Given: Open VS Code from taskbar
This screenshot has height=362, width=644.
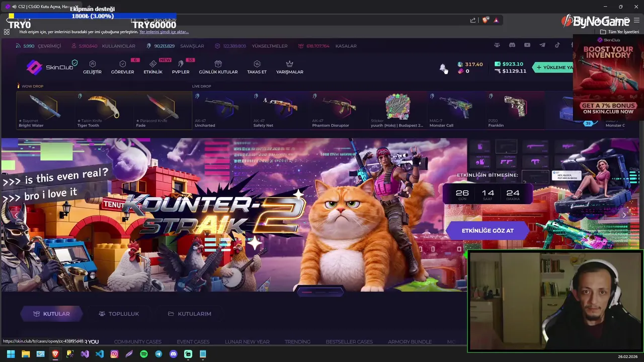Looking at the screenshot, I should point(100,354).
